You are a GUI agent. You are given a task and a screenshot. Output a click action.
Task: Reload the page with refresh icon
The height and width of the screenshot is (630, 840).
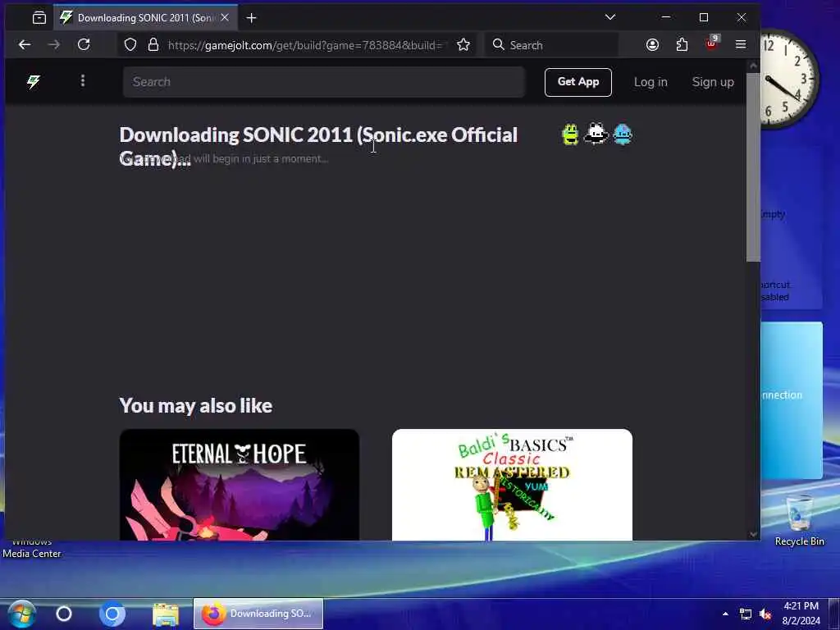(84, 44)
